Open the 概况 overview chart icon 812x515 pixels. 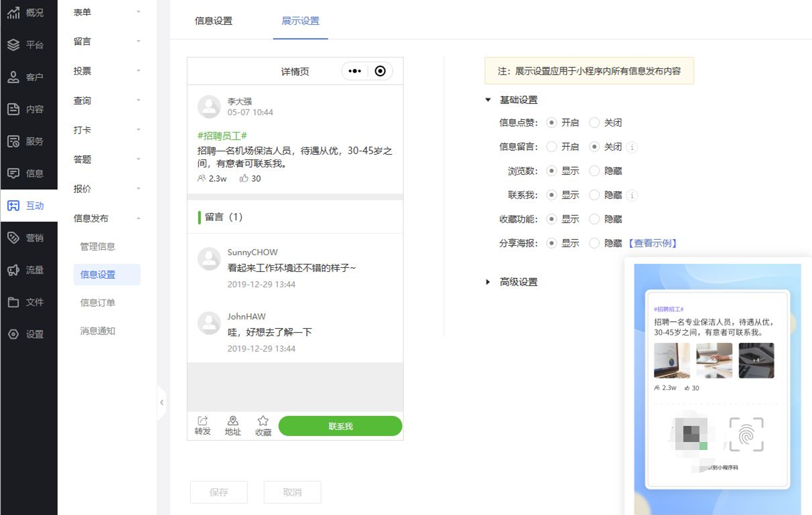coord(13,13)
